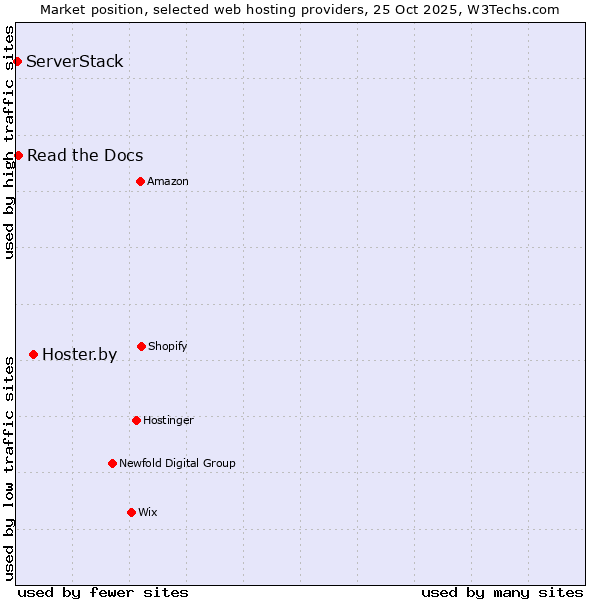
Task: Click the chart title mentioning W3Techs.com
Action: point(300,9)
